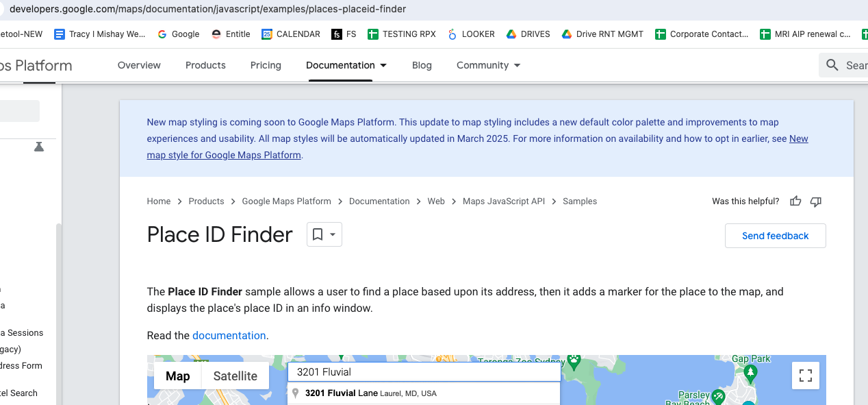This screenshot has width=868, height=405.
Task: Open the documentation link in the description
Action: 229,336
